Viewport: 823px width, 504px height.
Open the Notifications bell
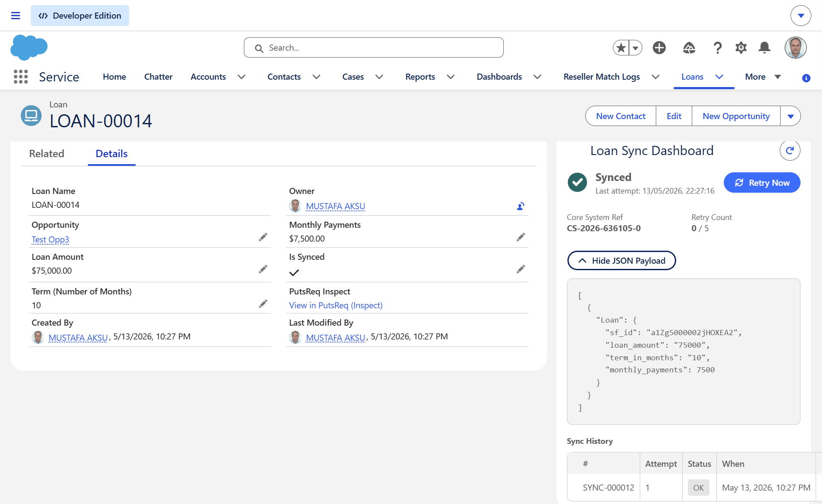[x=765, y=48]
